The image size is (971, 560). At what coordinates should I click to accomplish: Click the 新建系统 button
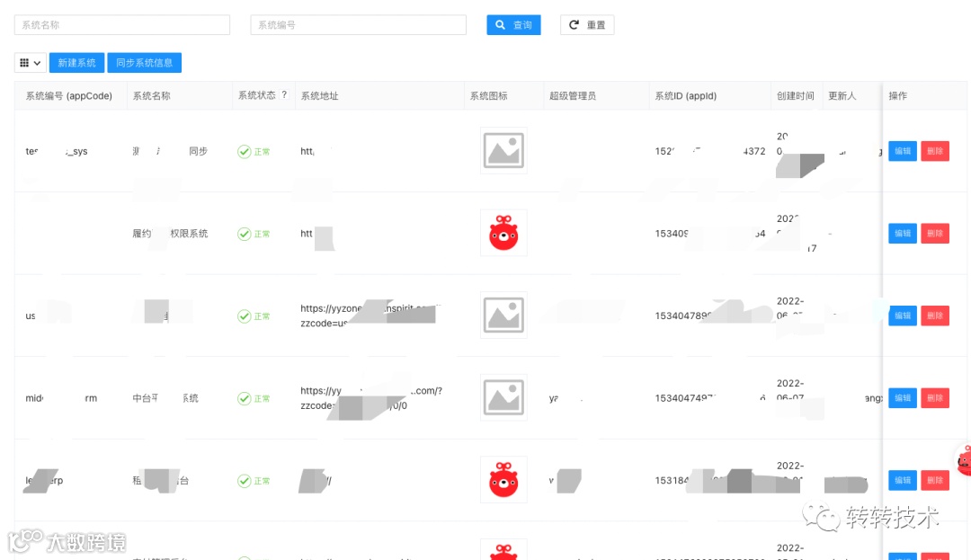click(x=76, y=63)
